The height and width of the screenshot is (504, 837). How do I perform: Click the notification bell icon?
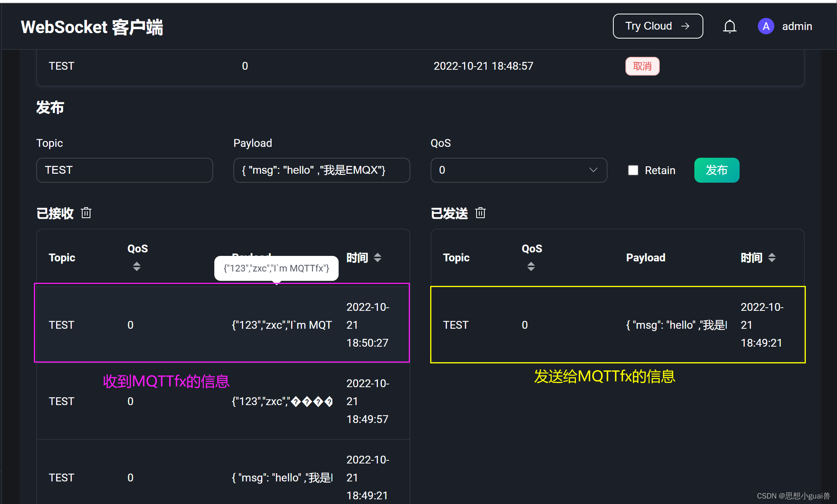(729, 26)
